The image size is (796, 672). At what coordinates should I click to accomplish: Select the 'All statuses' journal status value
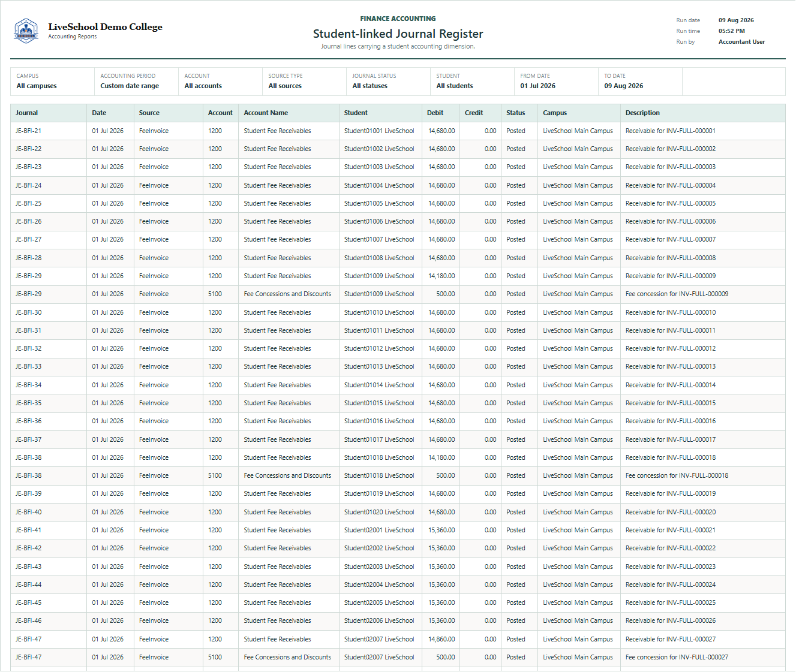pos(370,86)
